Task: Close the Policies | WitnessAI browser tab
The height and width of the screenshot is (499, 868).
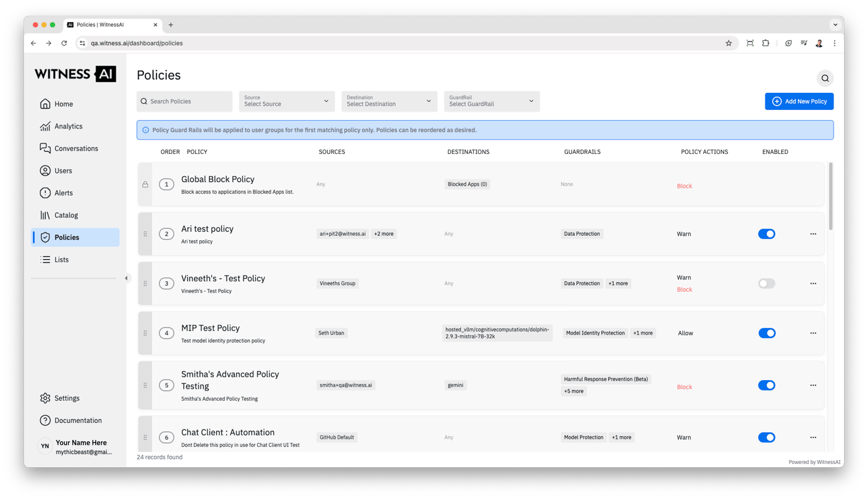Action: tap(155, 25)
